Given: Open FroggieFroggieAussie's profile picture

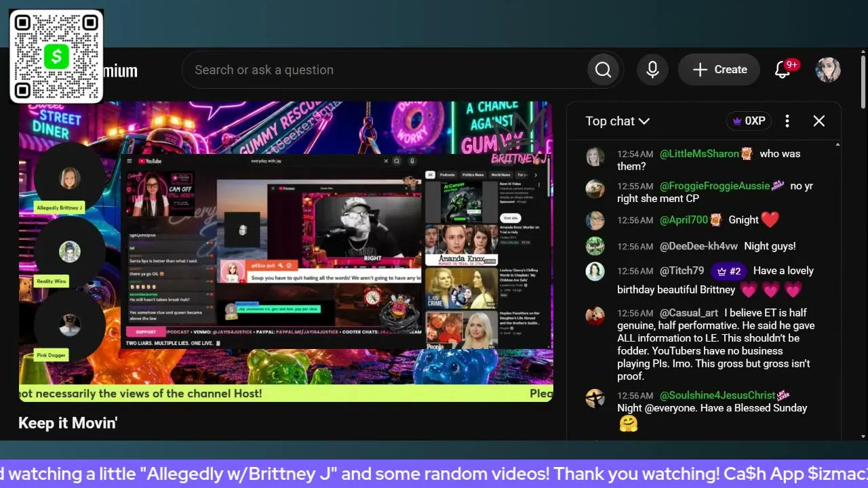Looking at the screenshot, I should pos(595,188).
